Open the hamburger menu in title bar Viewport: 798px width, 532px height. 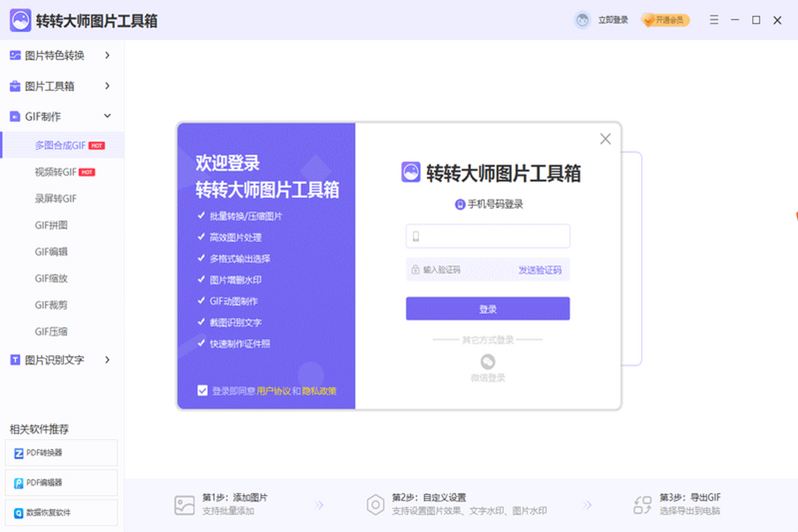714,20
